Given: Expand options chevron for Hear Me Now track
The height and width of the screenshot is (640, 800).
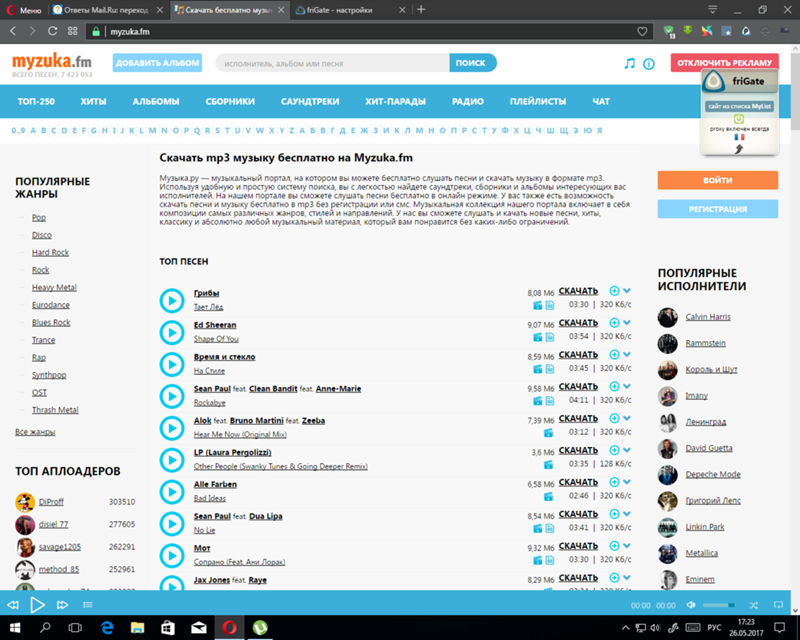Looking at the screenshot, I should [627, 418].
